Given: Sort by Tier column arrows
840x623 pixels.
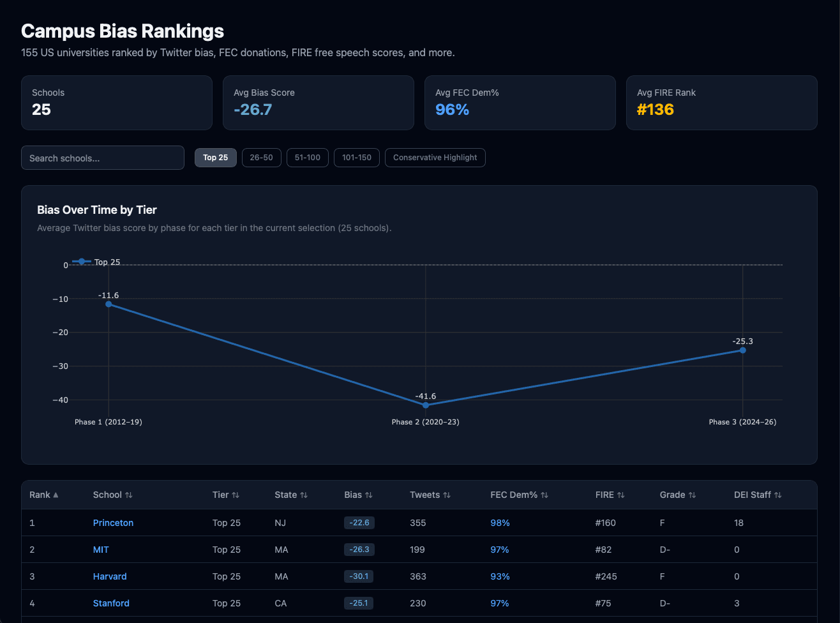Looking at the screenshot, I should 236,495.
